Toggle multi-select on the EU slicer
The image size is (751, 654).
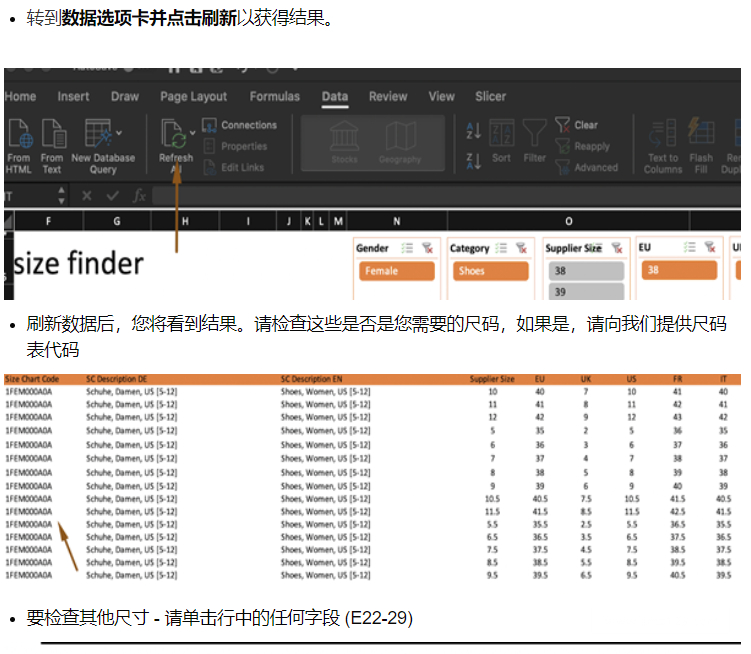688,248
